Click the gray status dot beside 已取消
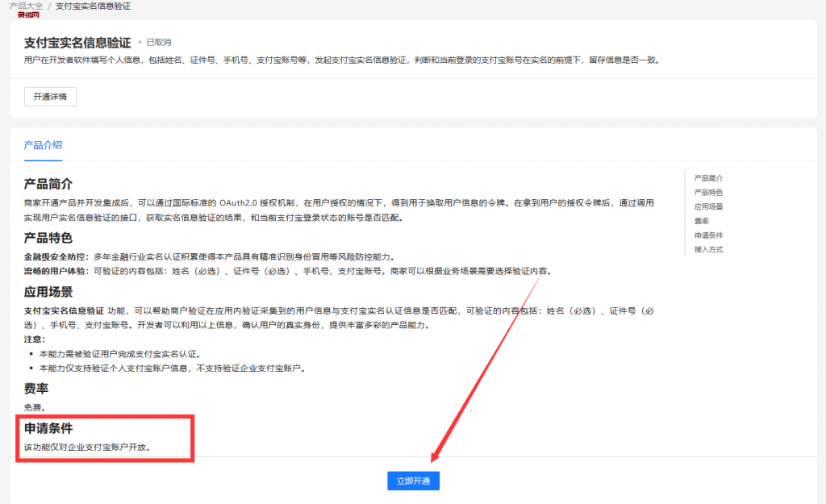The width and height of the screenshot is (826, 504). click(140, 42)
